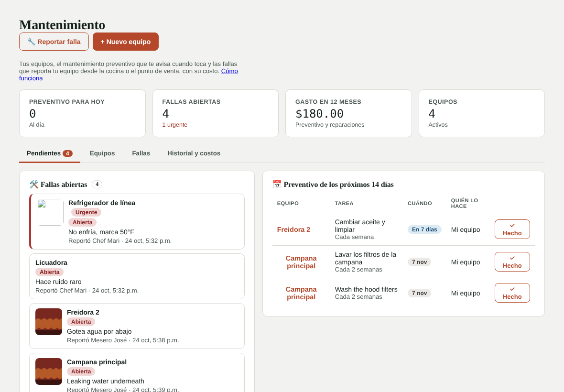This screenshot has width=564, height=392.
Task: Click the text Leaking water underneath
Action: pyautogui.click(x=105, y=381)
